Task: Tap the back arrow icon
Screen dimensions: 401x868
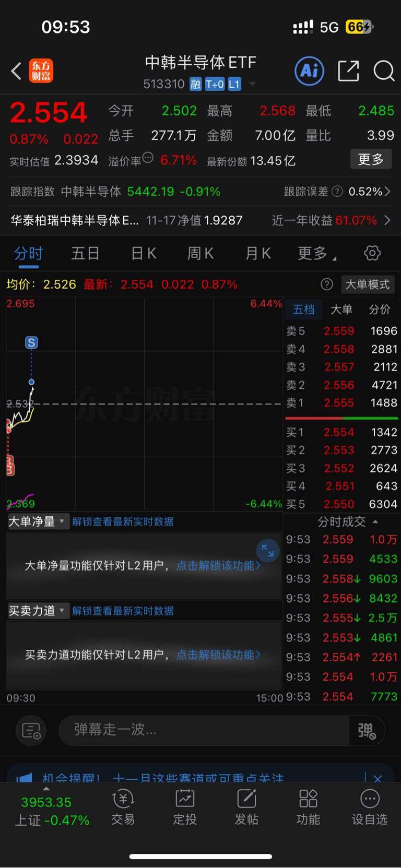Action: coord(16,71)
